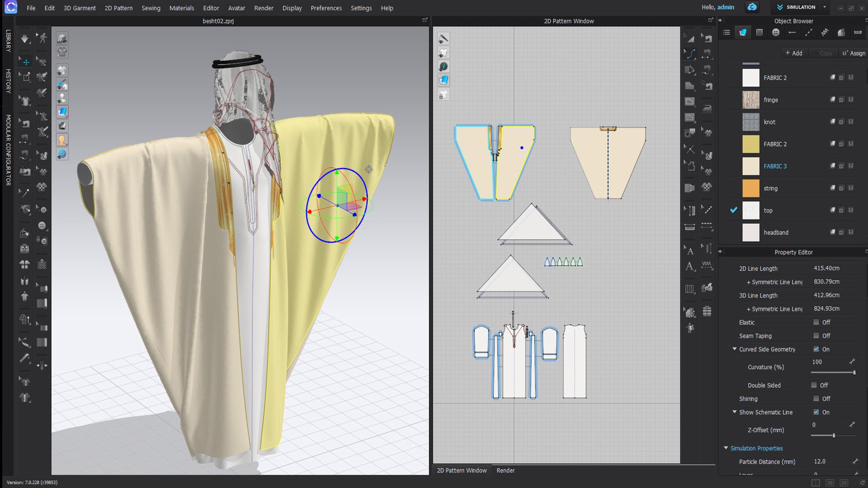The height and width of the screenshot is (488, 868).
Task: Click the admin username link
Action: pyautogui.click(x=726, y=7)
